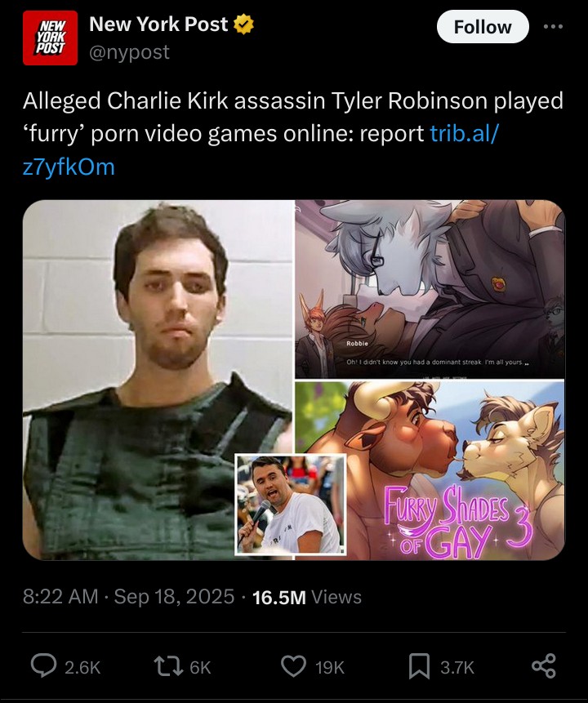This screenshot has height=703, width=588.
Task: Open the game screenshot with Robbie dialogue
Action: pos(430,289)
